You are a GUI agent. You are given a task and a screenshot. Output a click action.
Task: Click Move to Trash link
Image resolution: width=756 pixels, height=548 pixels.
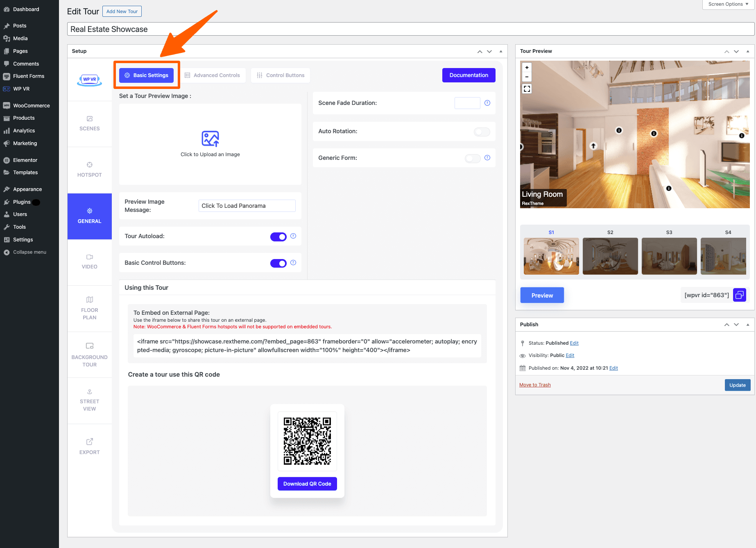pyautogui.click(x=535, y=385)
